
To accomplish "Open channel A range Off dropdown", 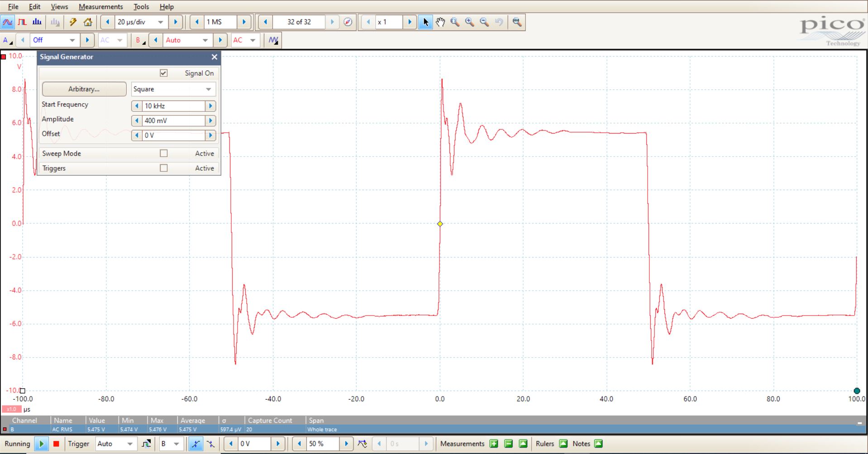I will point(72,40).
